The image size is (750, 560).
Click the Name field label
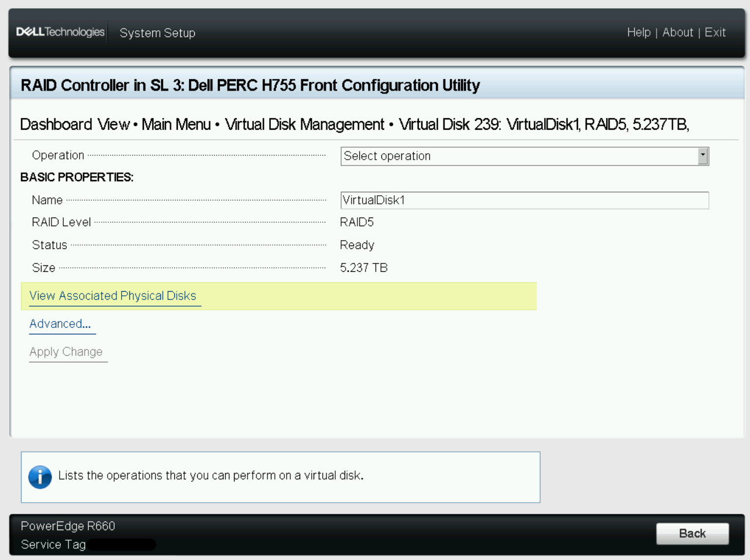point(47,200)
